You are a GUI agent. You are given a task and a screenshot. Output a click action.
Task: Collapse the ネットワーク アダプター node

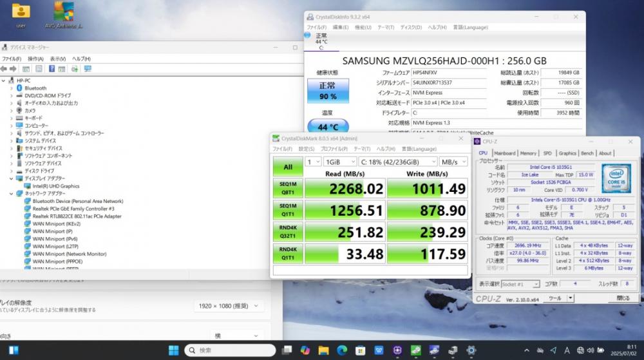12,193
